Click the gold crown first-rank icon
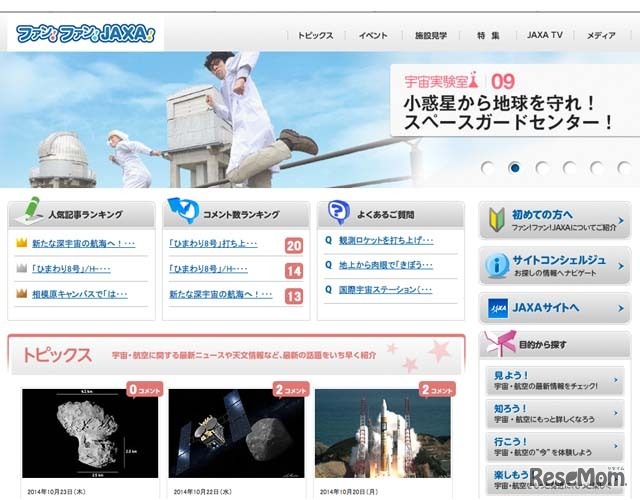Image resolution: width=640 pixels, height=500 pixels. tap(21, 243)
